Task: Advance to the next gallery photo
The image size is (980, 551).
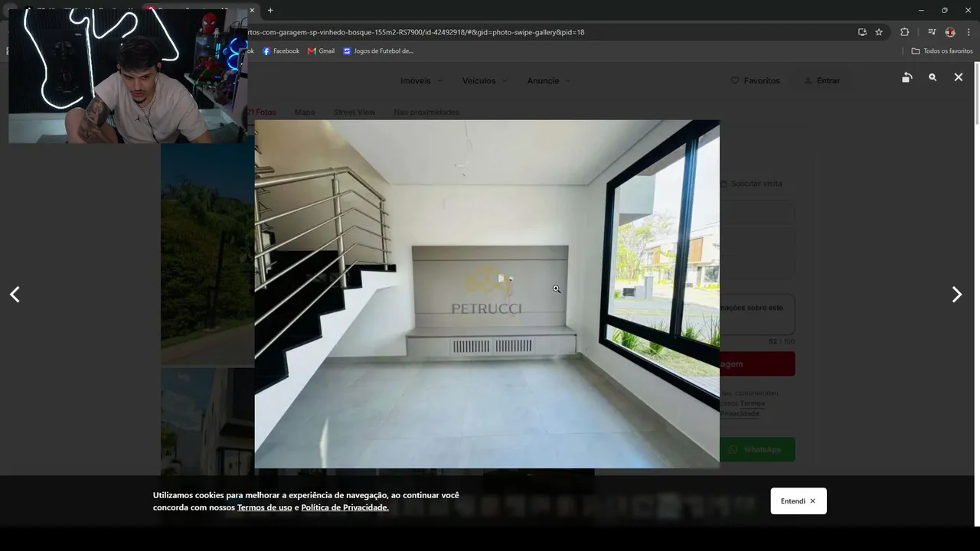Action: point(956,295)
